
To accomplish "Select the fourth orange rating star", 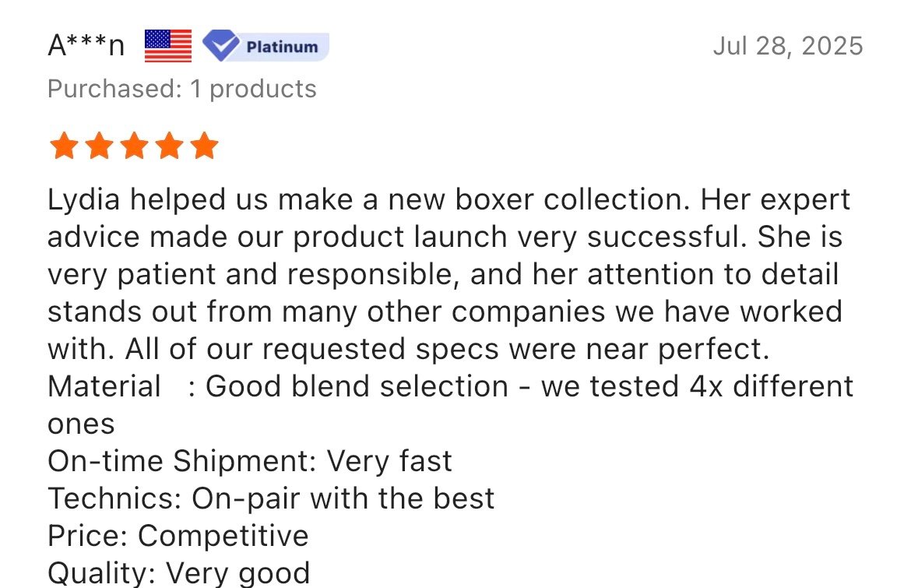I will click(x=169, y=146).
